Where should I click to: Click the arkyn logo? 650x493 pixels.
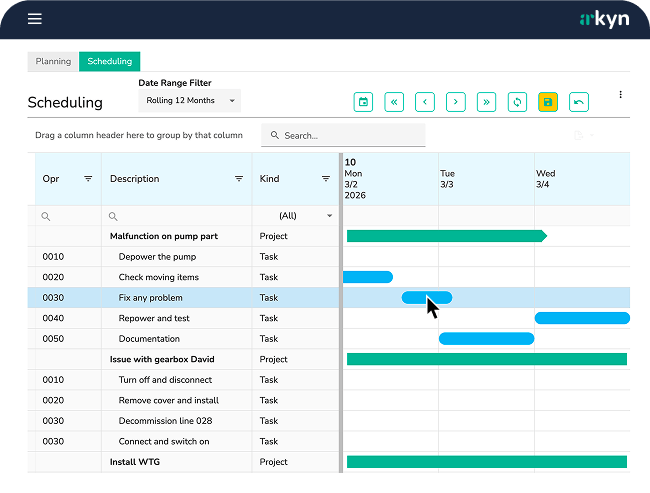coord(604,19)
